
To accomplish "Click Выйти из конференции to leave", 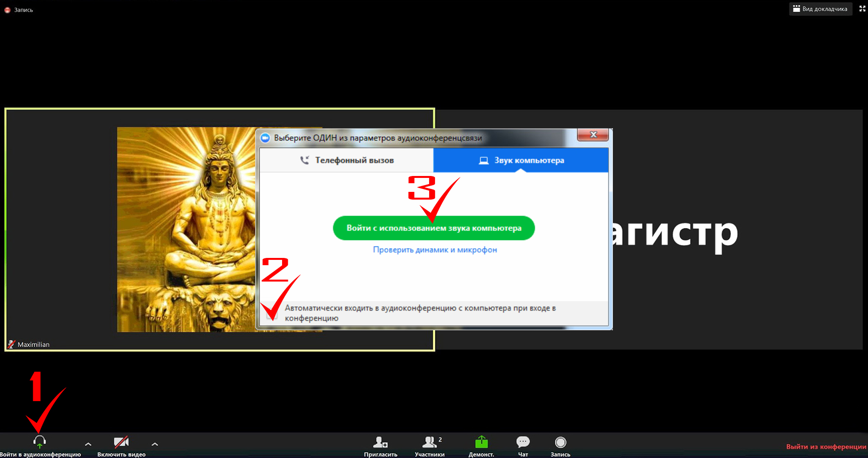I will pos(826,446).
